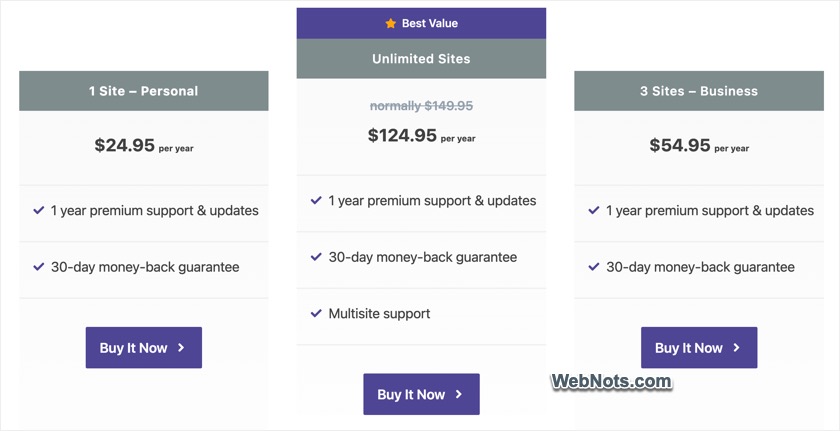Select the 1 Site – Personal header
840x431 pixels.
click(143, 91)
